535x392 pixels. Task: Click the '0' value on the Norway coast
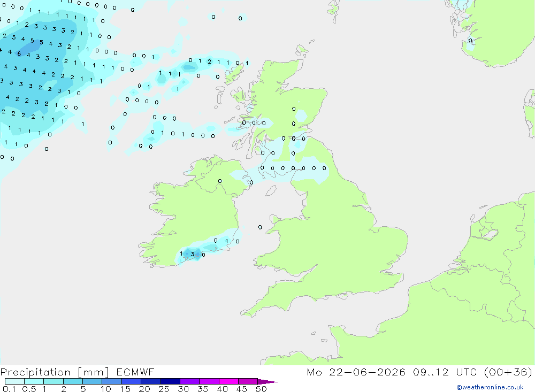(x=470, y=40)
